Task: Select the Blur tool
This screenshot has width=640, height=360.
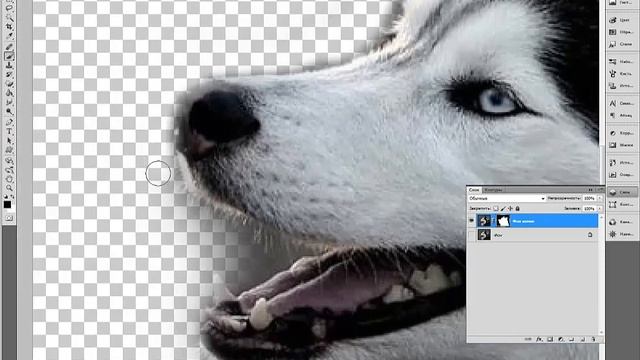Action: coord(9,102)
